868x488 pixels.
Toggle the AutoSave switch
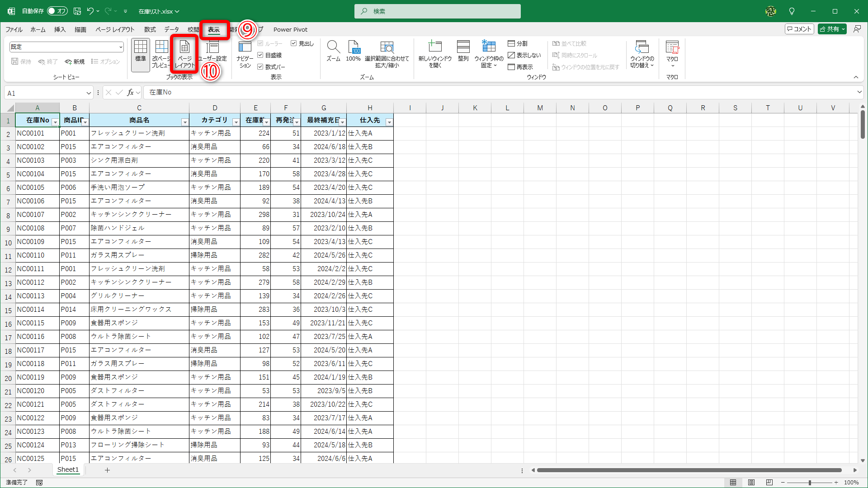(57, 11)
